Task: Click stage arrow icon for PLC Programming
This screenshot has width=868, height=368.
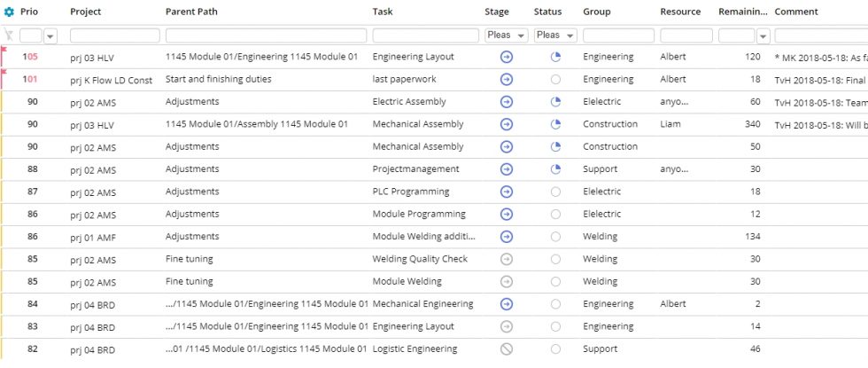Action: pyautogui.click(x=506, y=192)
